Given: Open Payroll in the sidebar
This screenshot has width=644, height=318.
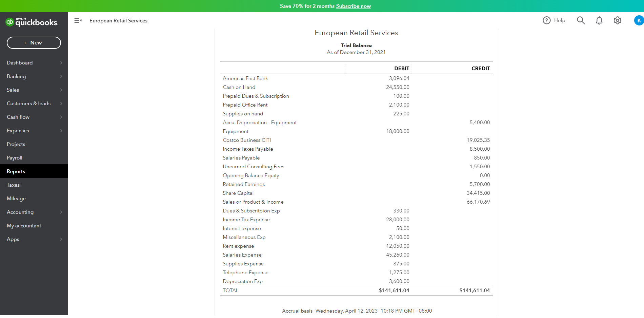Looking at the screenshot, I should pos(15,158).
